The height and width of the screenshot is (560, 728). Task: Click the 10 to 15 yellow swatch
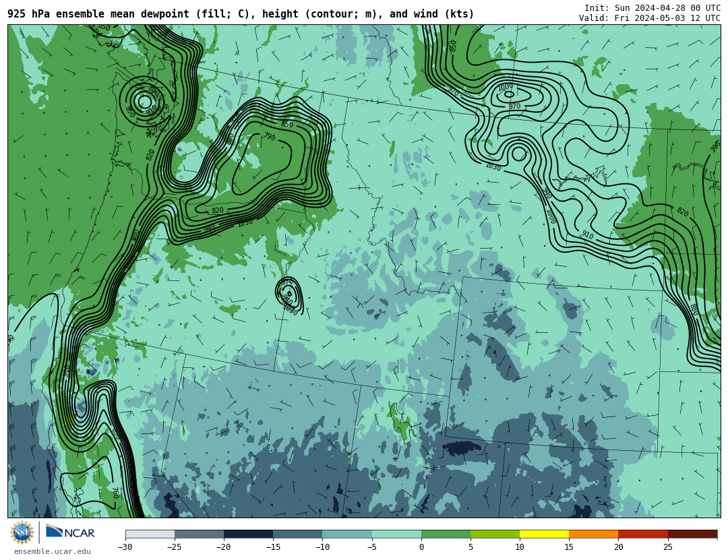[x=544, y=534]
